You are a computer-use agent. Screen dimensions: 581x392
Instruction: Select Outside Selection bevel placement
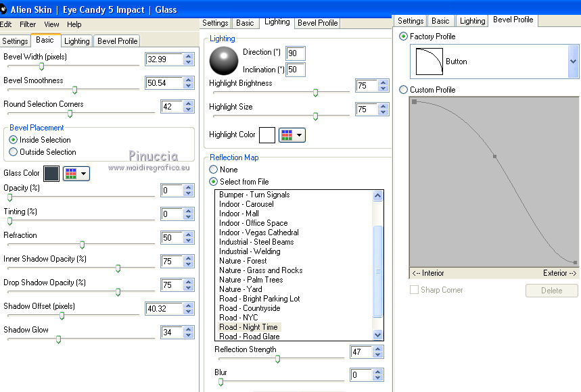click(x=14, y=152)
